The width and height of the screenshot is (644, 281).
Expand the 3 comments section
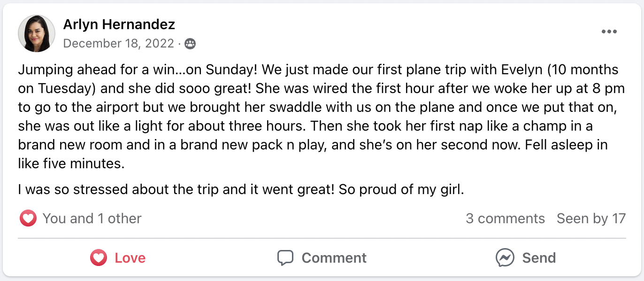(x=505, y=219)
